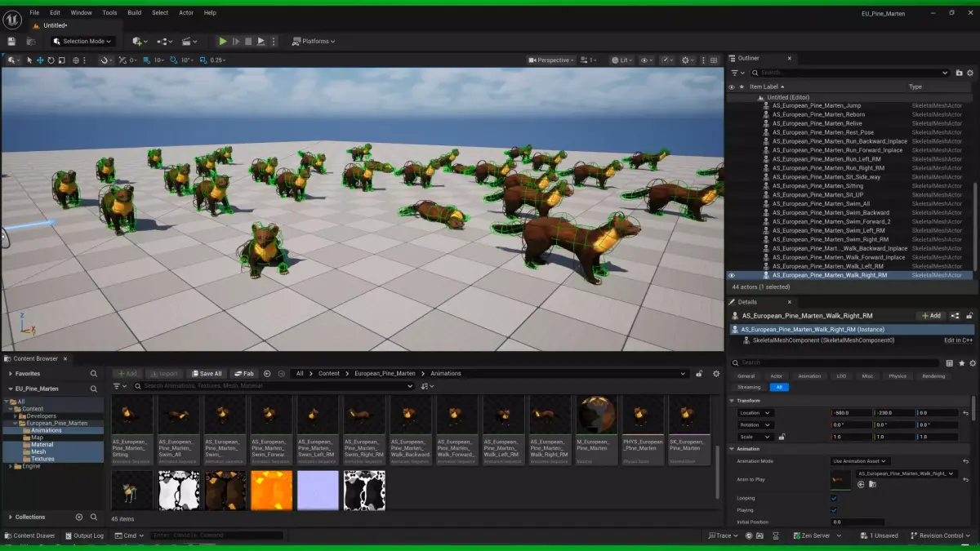Open the Cinematics clapperboard dropdown
Viewport: 980px width, 551px height.
pyautogui.click(x=190, y=41)
